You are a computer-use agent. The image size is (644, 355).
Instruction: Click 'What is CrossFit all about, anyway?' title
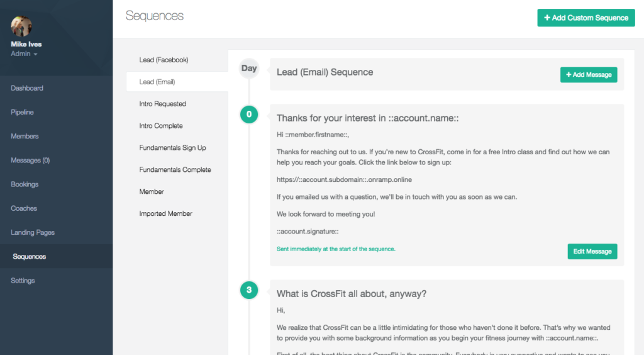tap(351, 294)
